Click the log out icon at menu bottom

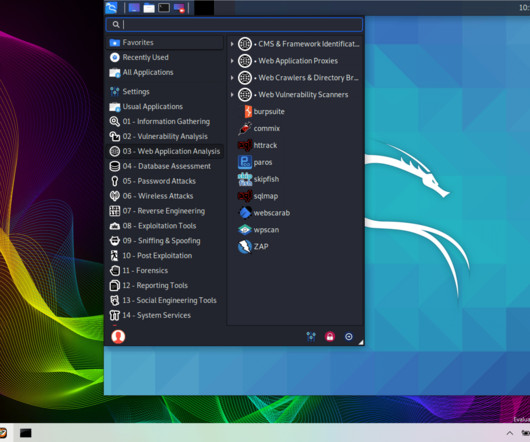348,337
